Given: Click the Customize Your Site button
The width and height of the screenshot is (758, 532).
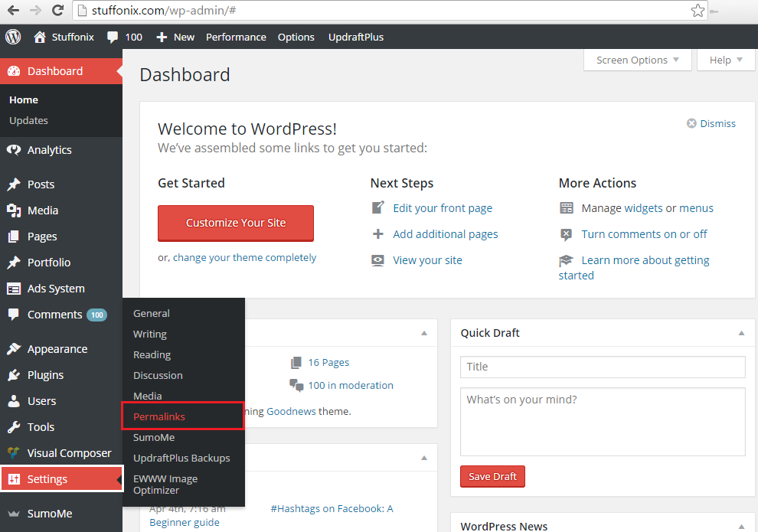Looking at the screenshot, I should click(x=236, y=223).
